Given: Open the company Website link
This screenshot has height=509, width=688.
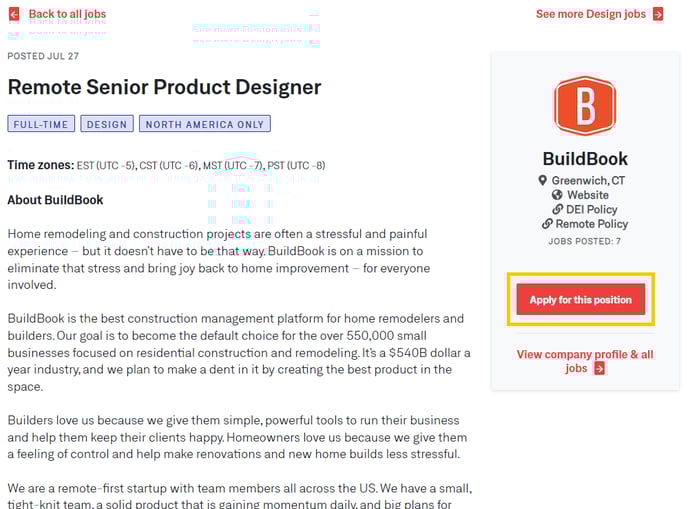Looking at the screenshot, I should tap(588, 195).
